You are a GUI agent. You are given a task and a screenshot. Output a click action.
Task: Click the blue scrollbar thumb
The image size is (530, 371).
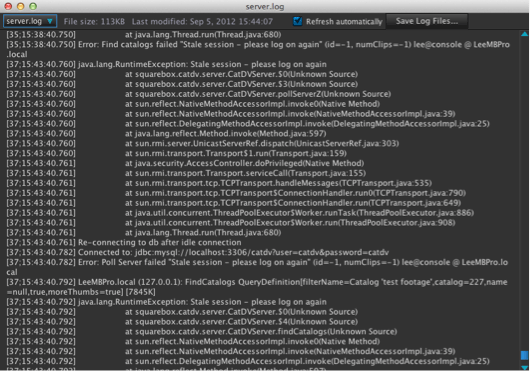point(524,355)
